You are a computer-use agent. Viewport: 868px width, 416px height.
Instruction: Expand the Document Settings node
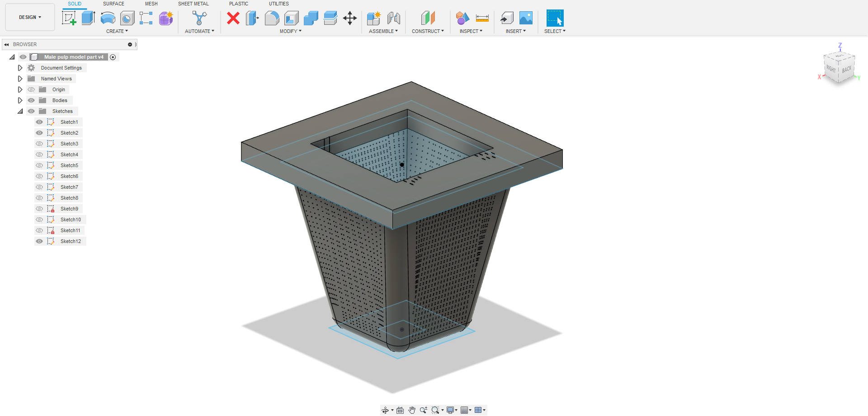[x=20, y=68]
